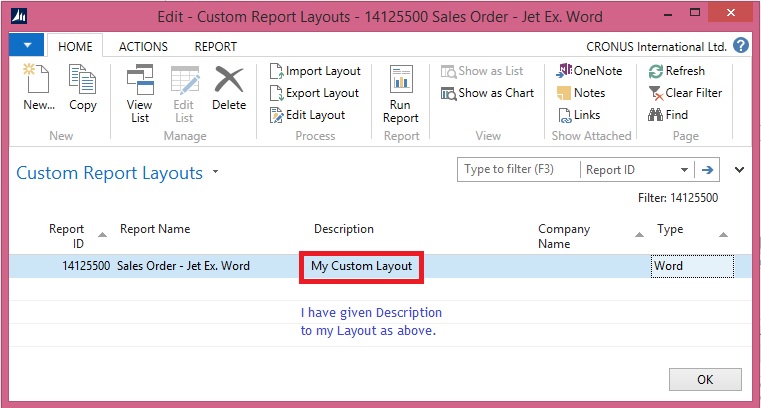The image size is (761, 408).
Task: Select the ACTIONS ribbon tab
Action: click(x=143, y=47)
